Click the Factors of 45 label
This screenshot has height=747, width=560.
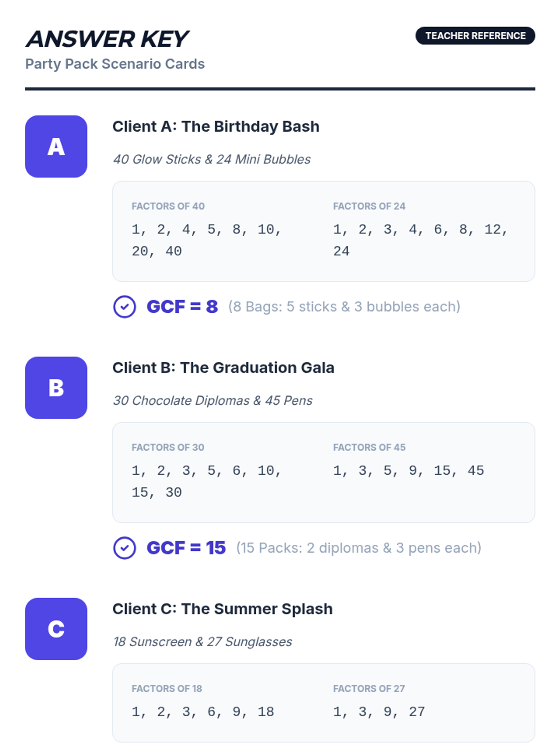click(369, 447)
